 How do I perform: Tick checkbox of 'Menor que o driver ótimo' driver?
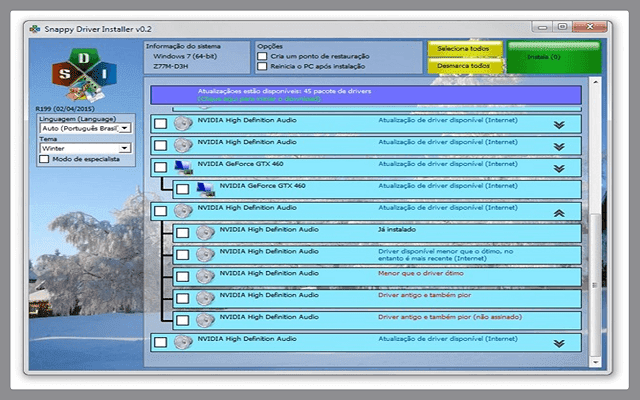click(x=182, y=276)
